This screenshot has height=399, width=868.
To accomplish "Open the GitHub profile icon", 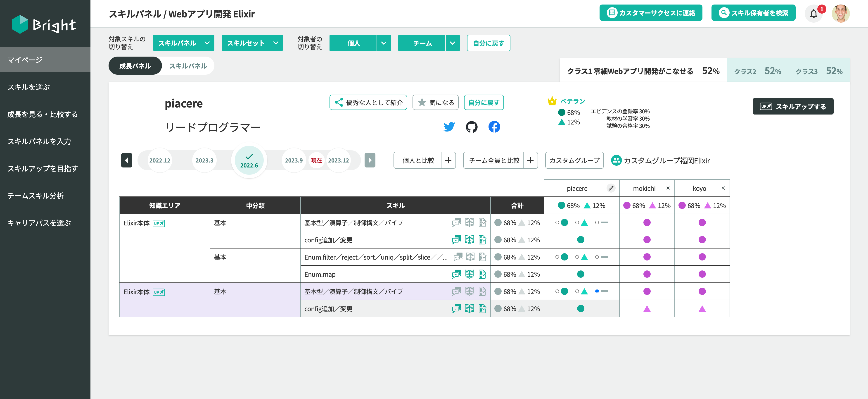I will (471, 127).
